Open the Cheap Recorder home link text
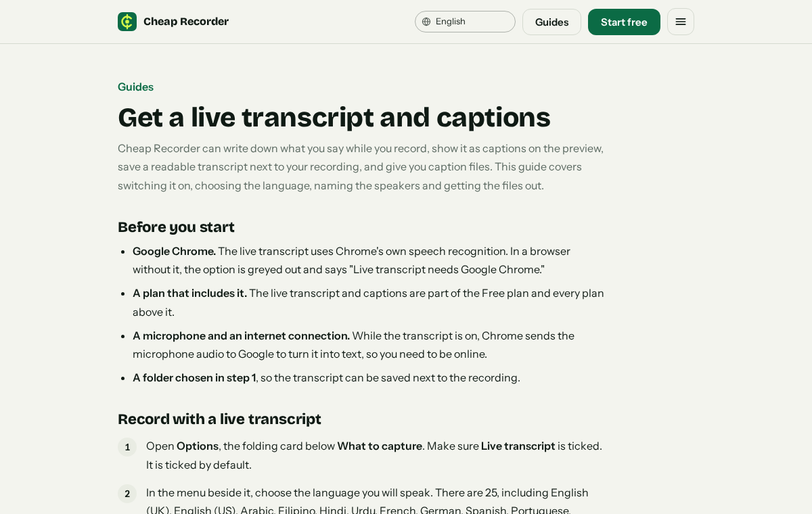This screenshot has width=812, height=514. coord(186,22)
